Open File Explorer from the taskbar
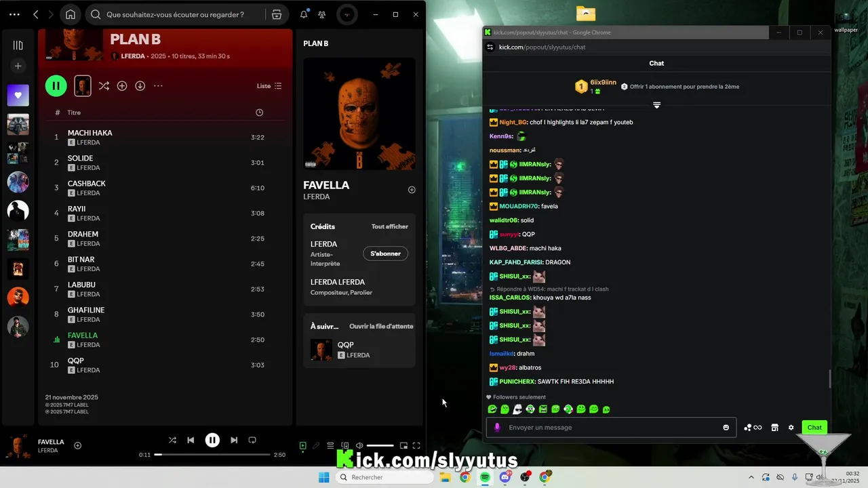Image resolution: width=868 pixels, height=488 pixels. 445,477
